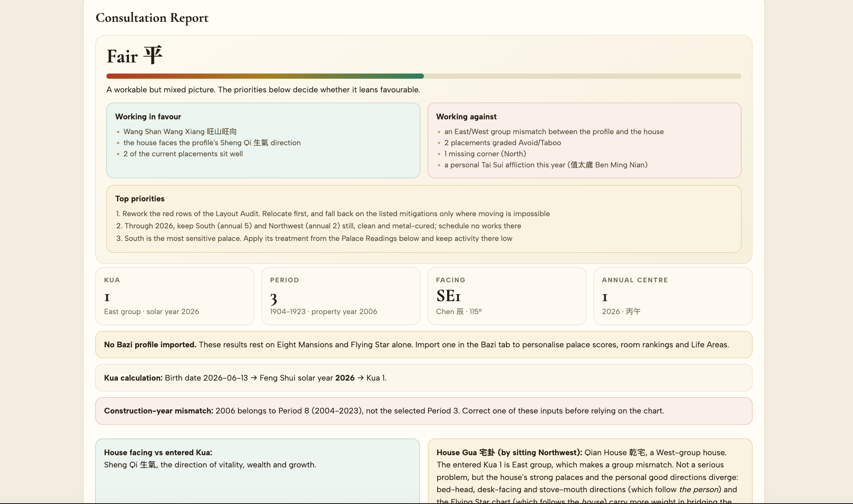853x504 pixels.
Task: Click 'House facing vs entered Kua:' heading
Action: [158, 453]
